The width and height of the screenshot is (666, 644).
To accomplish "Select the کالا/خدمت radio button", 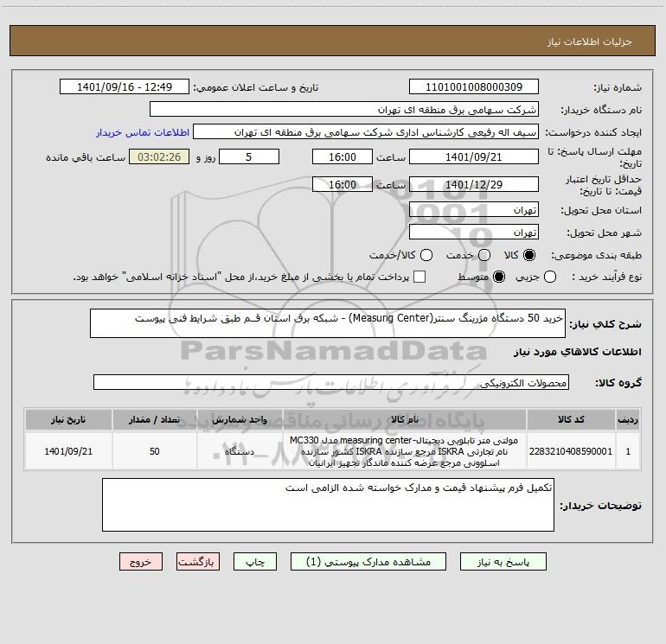I will (426, 255).
